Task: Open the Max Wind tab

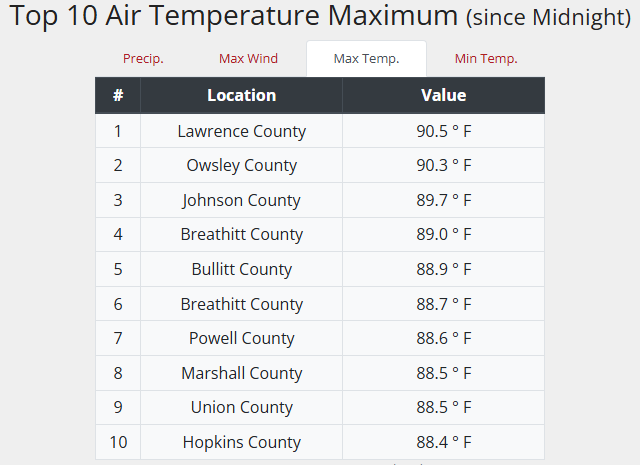Action: point(248,59)
